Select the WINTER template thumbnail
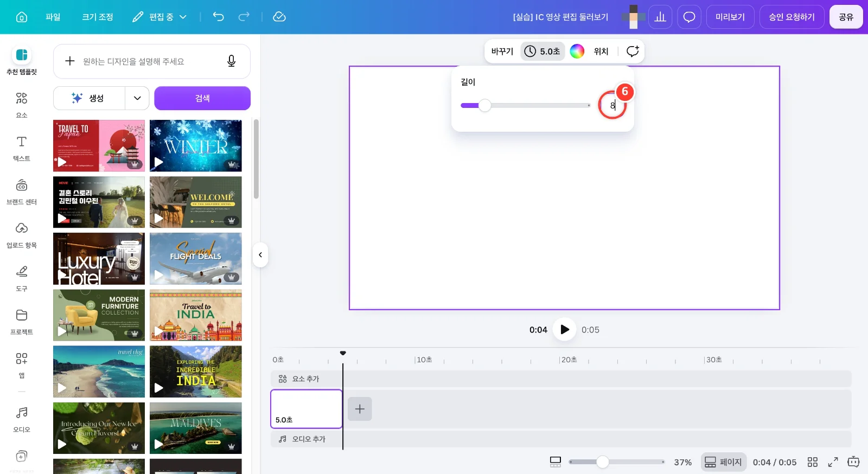Image resolution: width=868 pixels, height=474 pixels. click(196, 146)
